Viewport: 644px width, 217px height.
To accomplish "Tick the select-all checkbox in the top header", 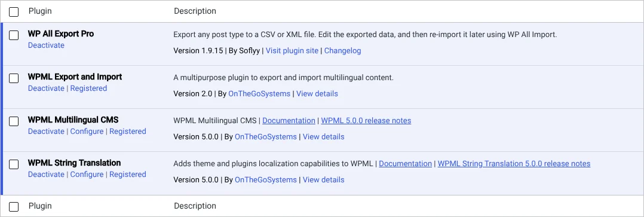I will (14, 12).
